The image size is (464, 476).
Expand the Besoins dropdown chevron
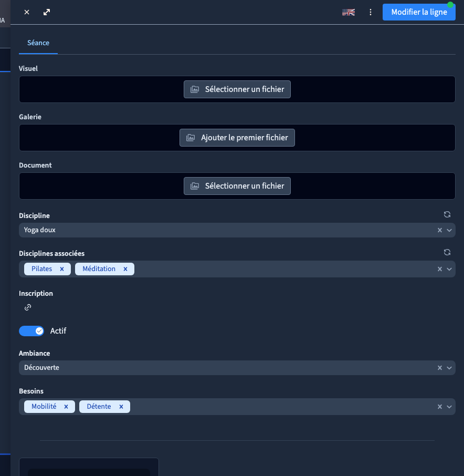pyautogui.click(x=449, y=407)
